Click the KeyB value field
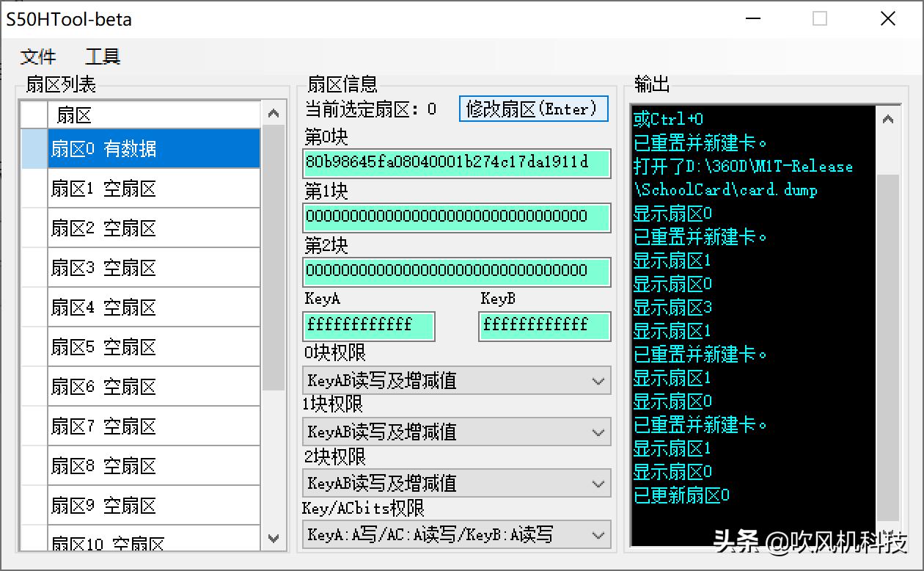This screenshot has height=571, width=924. tap(544, 326)
